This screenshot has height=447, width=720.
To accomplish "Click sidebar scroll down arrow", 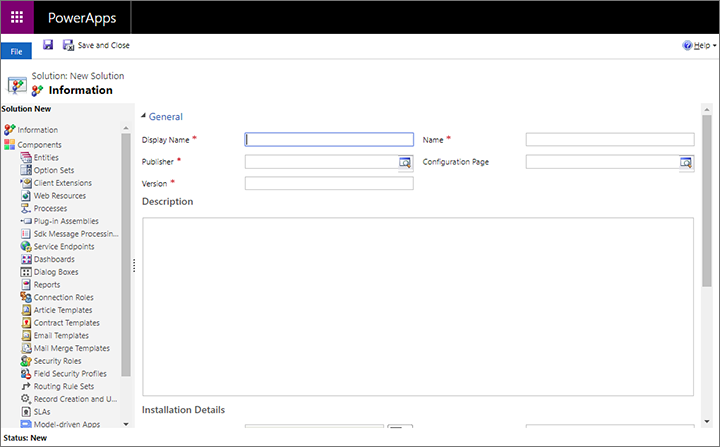I will tap(126, 424).
